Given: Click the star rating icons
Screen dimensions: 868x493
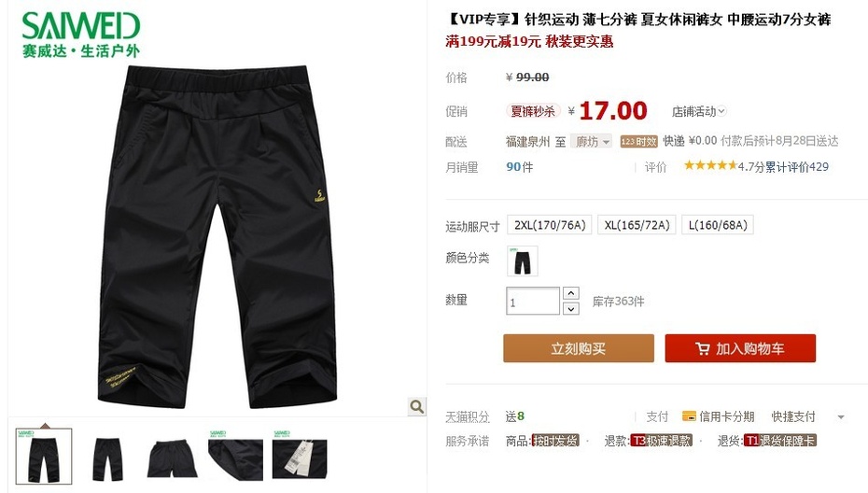Looking at the screenshot, I should click(x=710, y=165).
